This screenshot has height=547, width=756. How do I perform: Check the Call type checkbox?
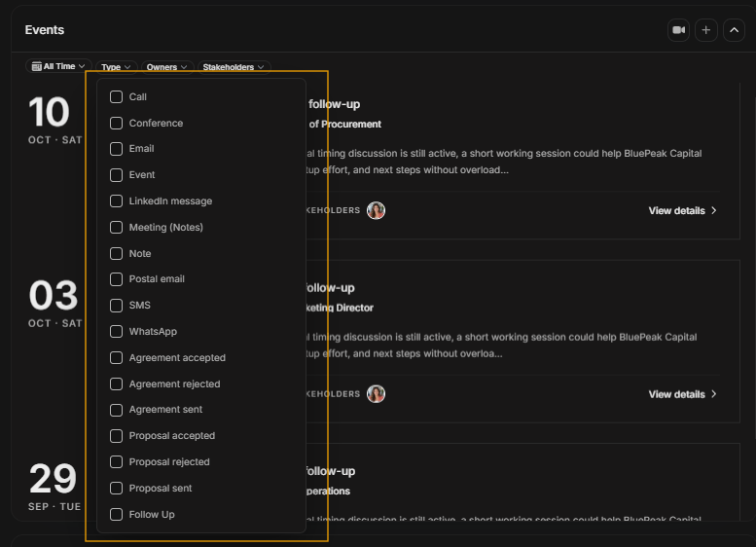tap(116, 97)
